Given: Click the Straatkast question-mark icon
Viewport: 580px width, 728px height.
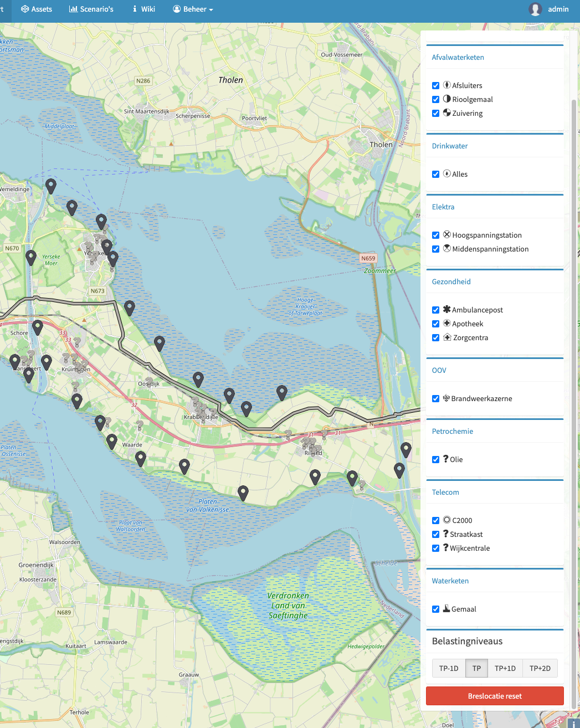Looking at the screenshot, I should (x=445, y=534).
